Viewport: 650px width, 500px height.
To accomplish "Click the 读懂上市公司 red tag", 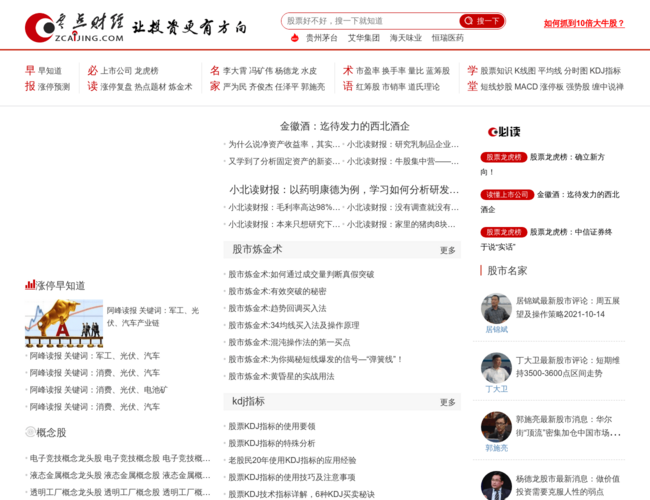I will 507,195.
